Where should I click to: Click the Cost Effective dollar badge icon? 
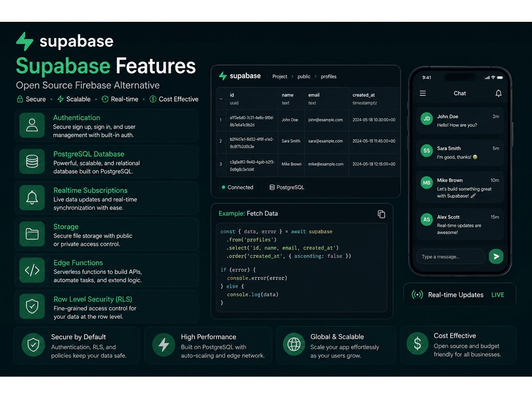click(153, 99)
